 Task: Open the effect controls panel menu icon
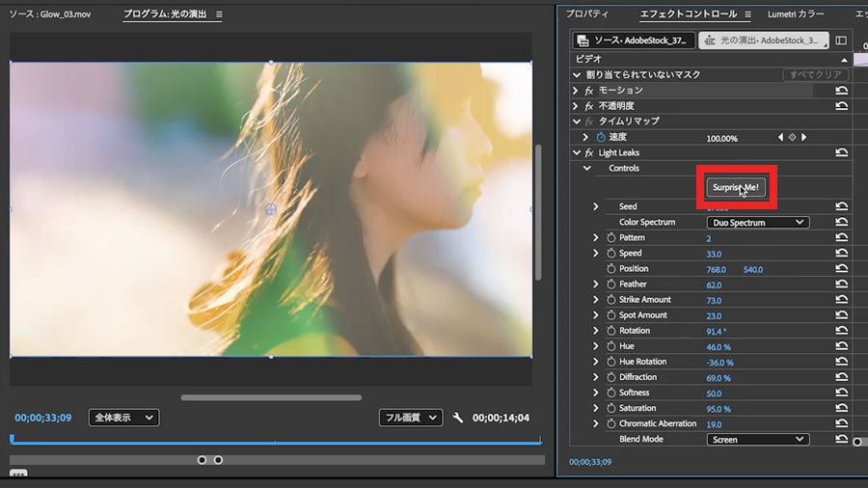[747, 14]
